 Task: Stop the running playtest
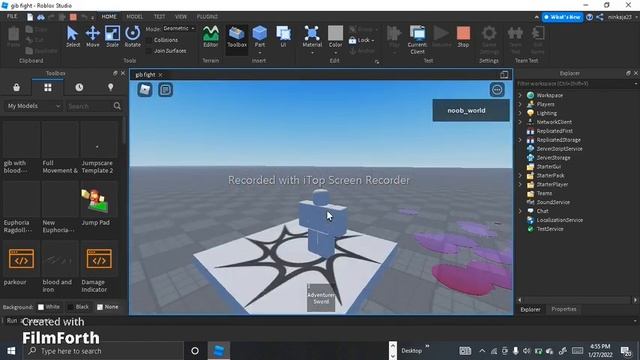pyautogui.click(x=463, y=37)
